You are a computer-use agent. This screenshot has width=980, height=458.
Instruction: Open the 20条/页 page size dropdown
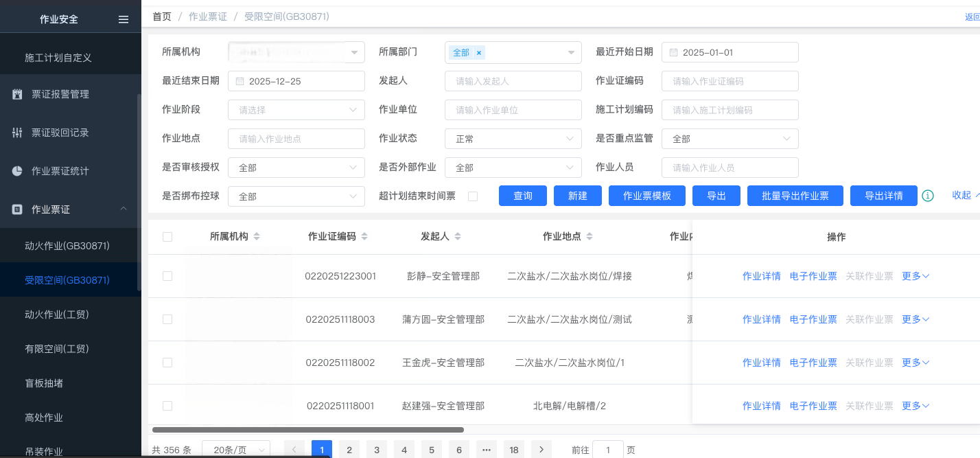[x=235, y=450]
